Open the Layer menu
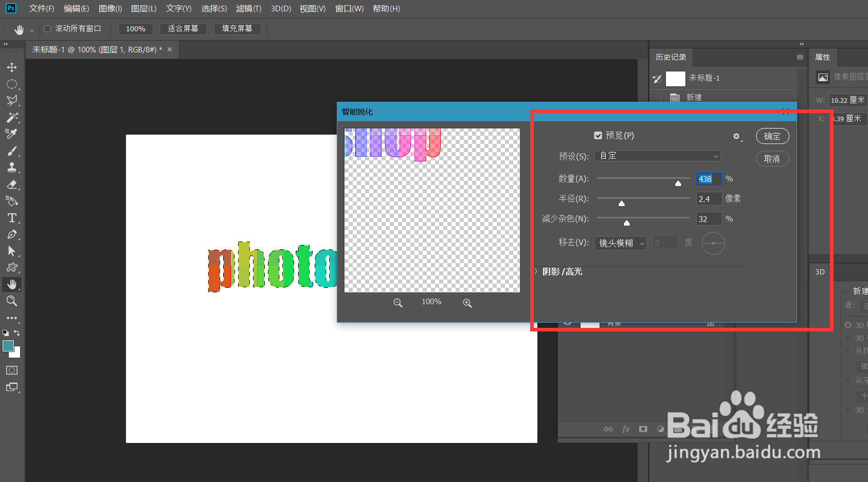868x482 pixels. point(143,9)
